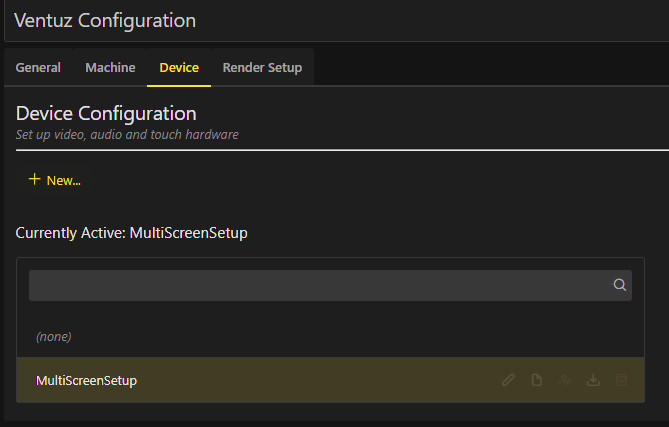Duplicate MultiScreenSetup using the copy file icon
This screenshot has width=669, height=427.
pyautogui.click(x=537, y=380)
